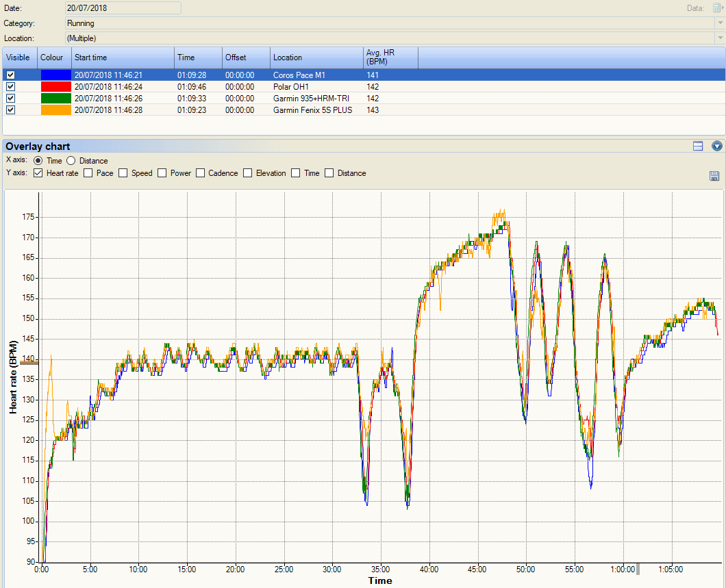This screenshot has height=588, width=726.
Task: Hide the Garmin Fenix 5S PLUS track
Action: pyautogui.click(x=10, y=110)
